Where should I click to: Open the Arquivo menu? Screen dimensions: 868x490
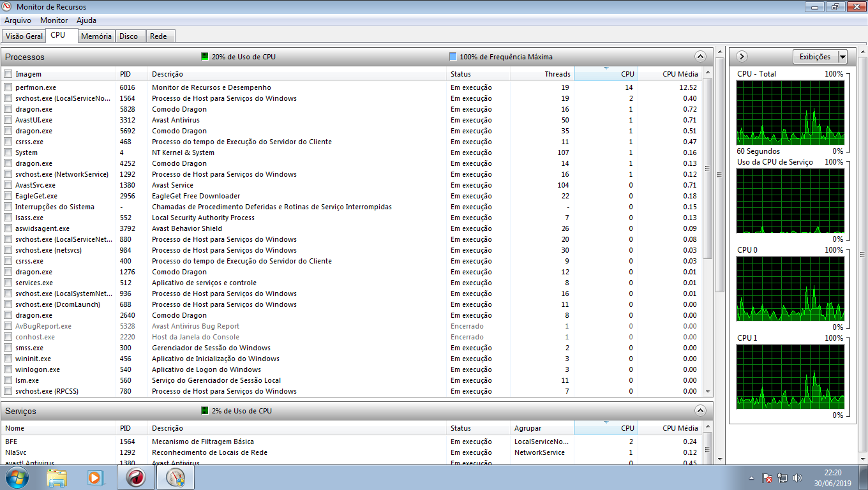[18, 20]
